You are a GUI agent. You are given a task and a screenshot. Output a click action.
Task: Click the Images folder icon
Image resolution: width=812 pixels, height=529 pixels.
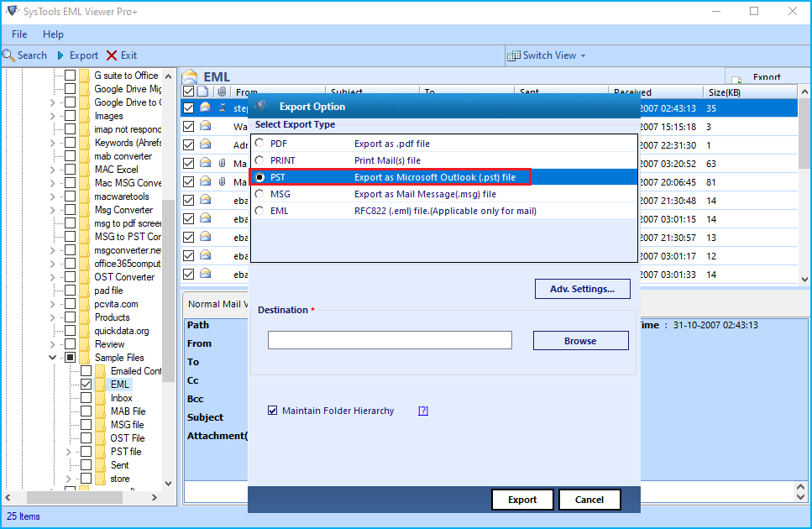(x=85, y=116)
